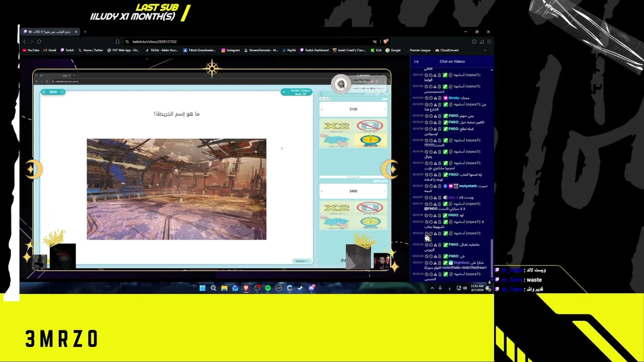Click the next button below the question
The height and width of the screenshot is (362, 644).
pos(301,261)
